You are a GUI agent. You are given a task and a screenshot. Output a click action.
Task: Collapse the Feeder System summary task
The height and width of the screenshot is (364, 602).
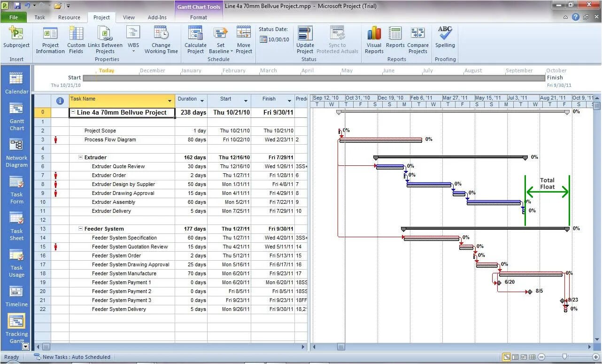(x=81, y=229)
